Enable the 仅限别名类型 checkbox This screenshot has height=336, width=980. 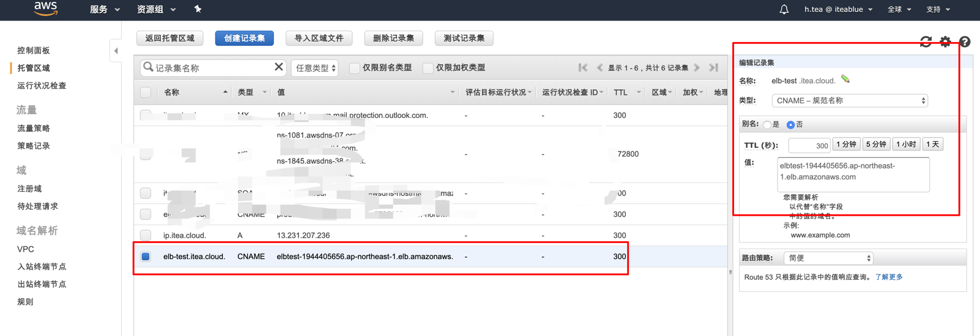point(354,68)
